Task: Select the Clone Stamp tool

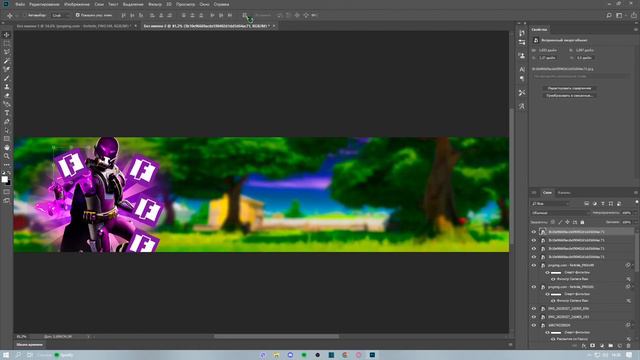Action: pos(7,87)
